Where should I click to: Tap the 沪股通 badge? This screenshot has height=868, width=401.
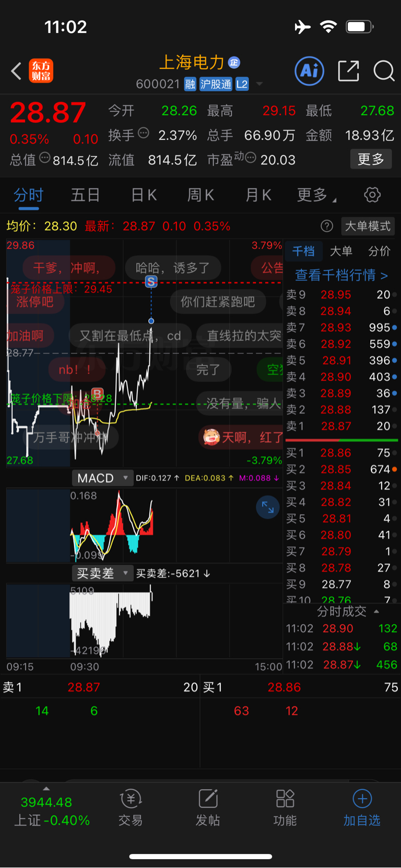(216, 84)
